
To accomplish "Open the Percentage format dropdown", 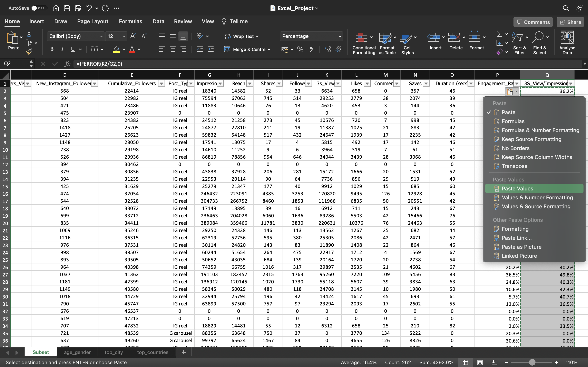I will click(341, 36).
